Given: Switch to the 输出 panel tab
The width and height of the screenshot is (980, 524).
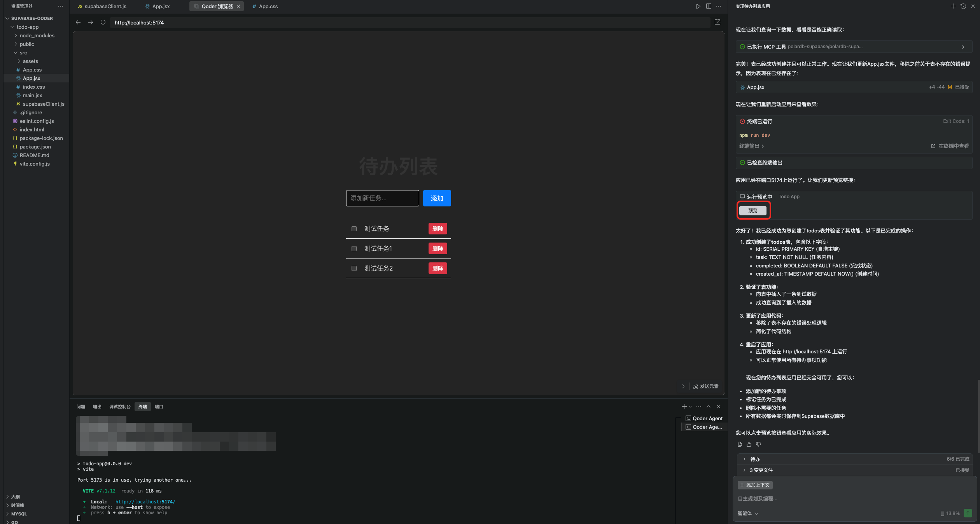Looking at the screenshot, I should (97, 406).
